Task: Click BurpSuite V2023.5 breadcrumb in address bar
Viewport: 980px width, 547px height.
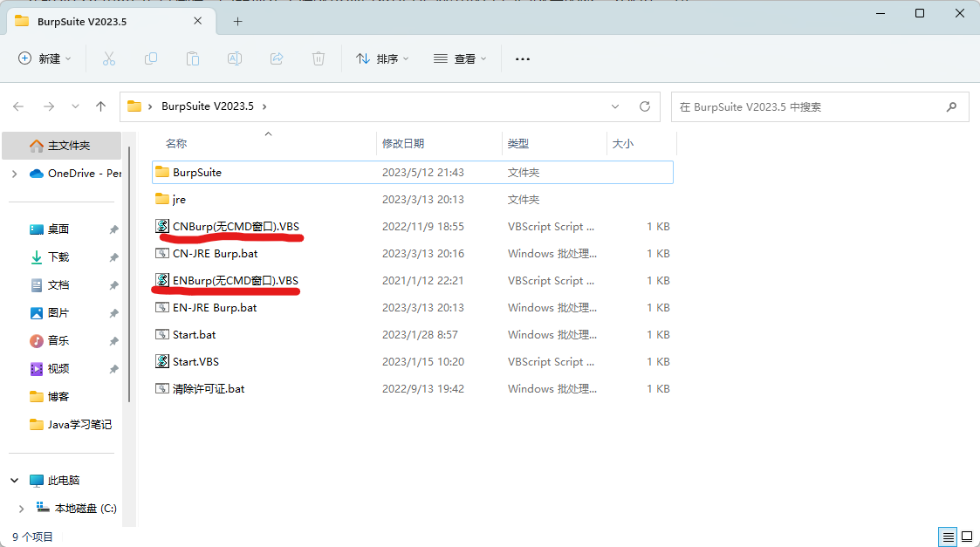Action: pyautogui.click(x=208, y=106)
